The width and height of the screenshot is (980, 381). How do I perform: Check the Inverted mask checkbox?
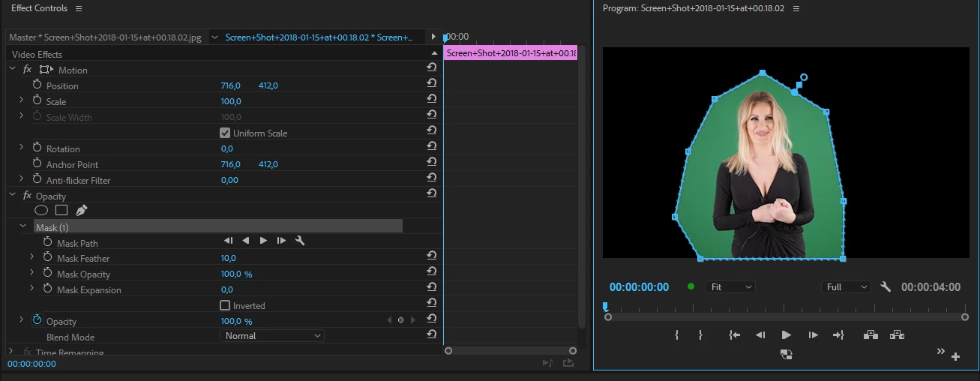(225, 305)
